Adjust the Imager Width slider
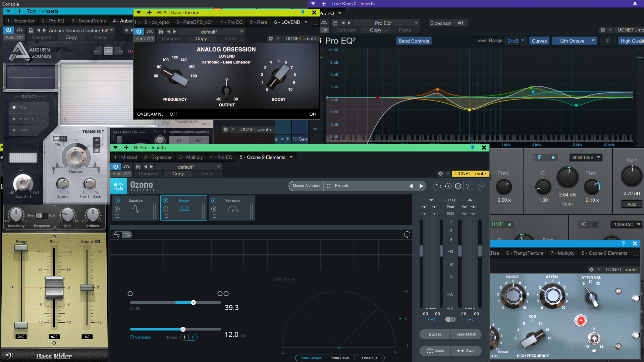The image size is (644, 362). pos(193,303)
